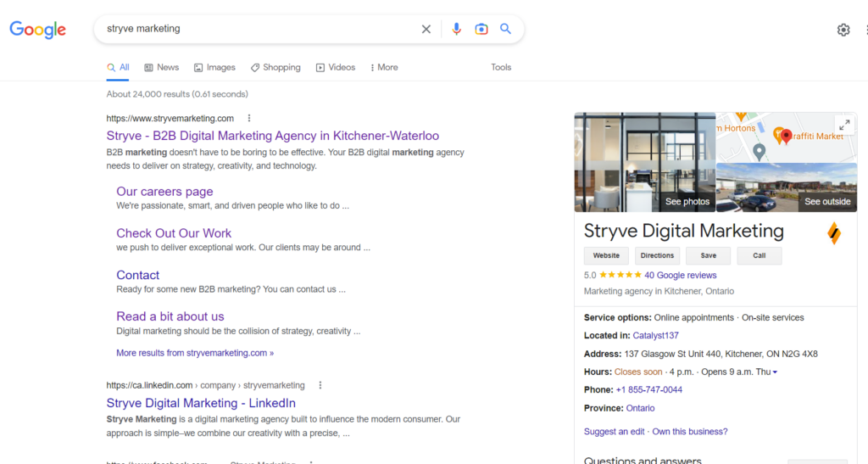The width and height of the screenshot is (868, 464).
Task: Click 'Marketing agency in Kitchener, Ontario' text
Action: pos(659,291)
